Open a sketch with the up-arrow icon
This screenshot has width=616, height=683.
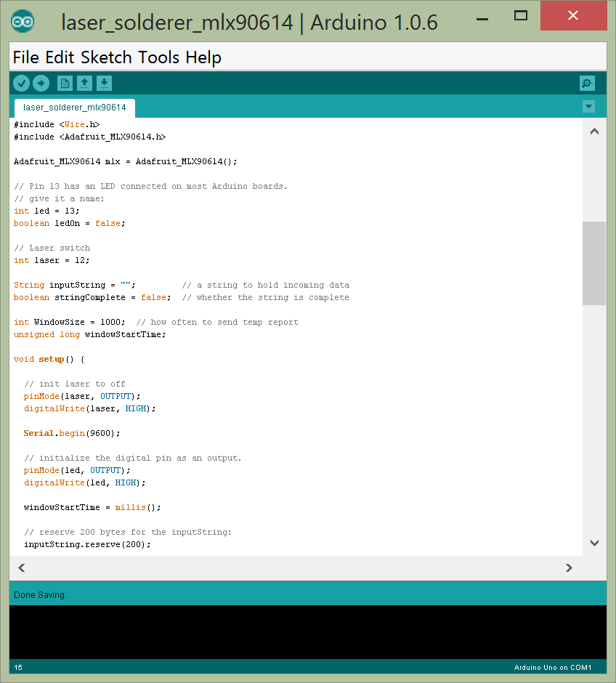click(84, 84)
